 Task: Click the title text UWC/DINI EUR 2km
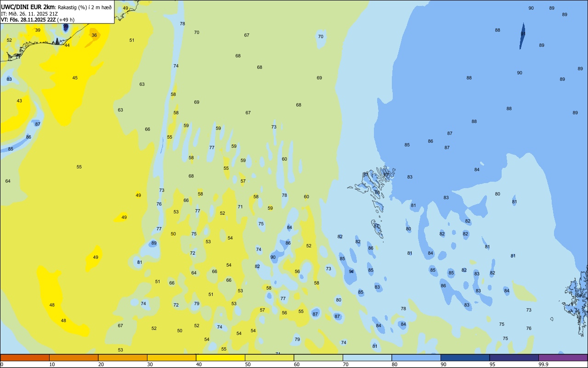tap(28, 7)
